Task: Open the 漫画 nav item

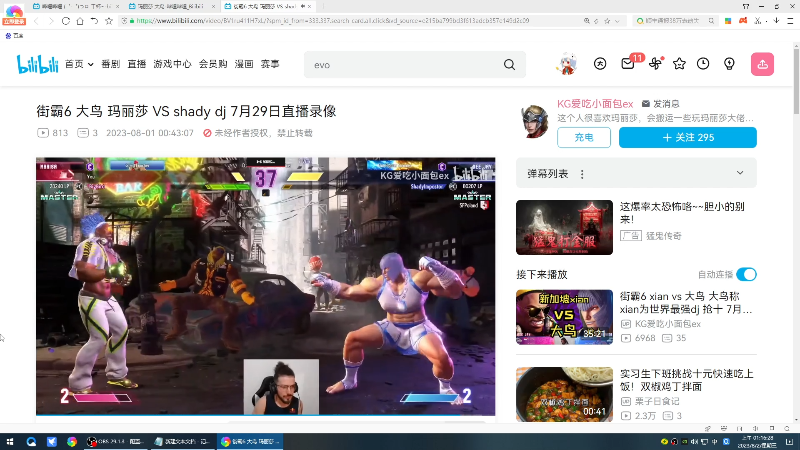Action: tap(244, 64)
